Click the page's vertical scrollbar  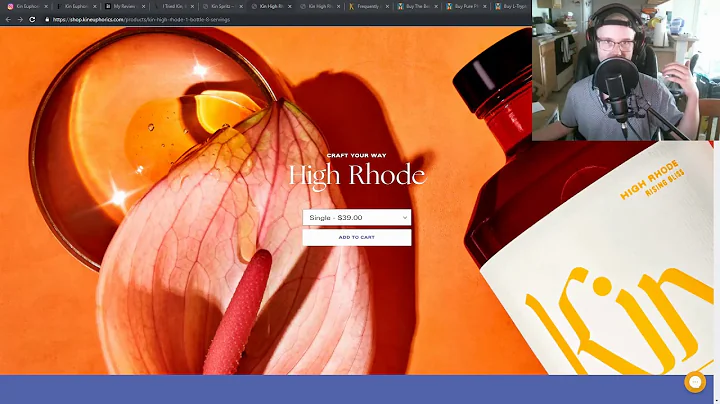point(717,271)
